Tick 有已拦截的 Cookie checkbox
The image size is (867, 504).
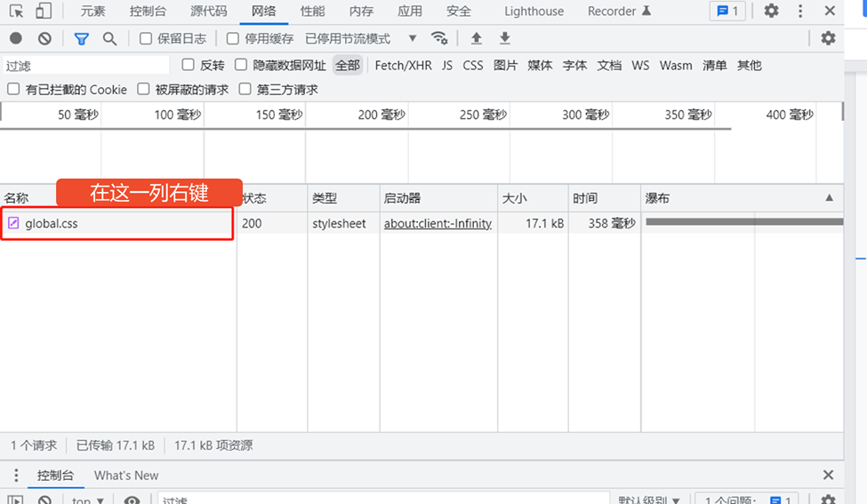(13, 89)
